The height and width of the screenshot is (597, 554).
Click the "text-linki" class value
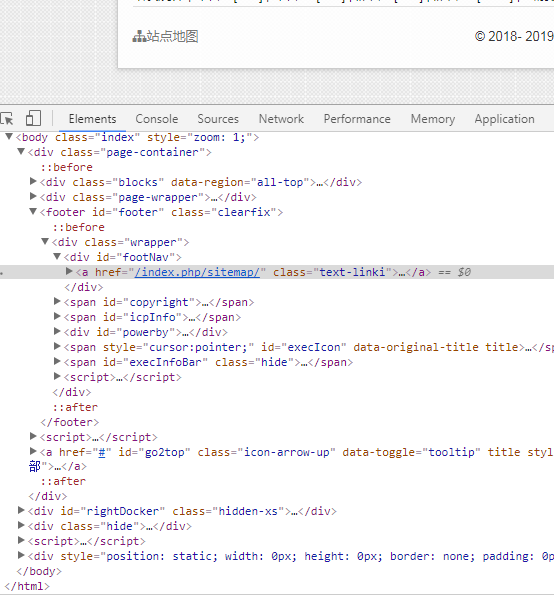pos(352,272)
